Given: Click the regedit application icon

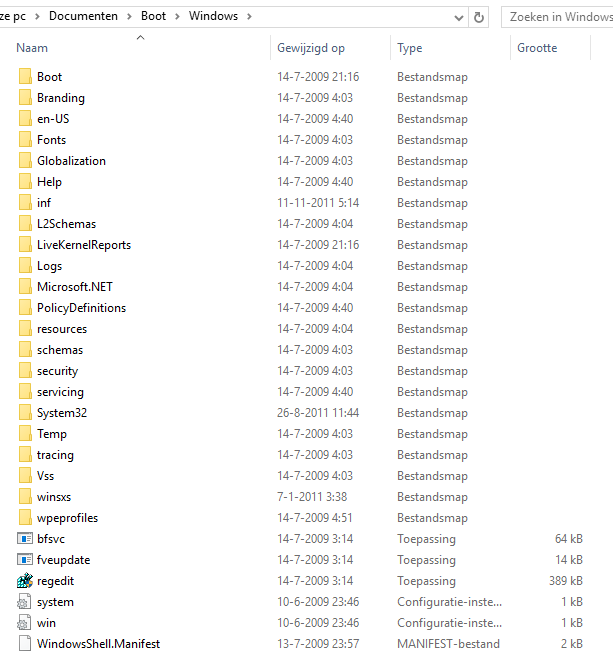Looking at the screenshot, I should click(x=25, y=580).
